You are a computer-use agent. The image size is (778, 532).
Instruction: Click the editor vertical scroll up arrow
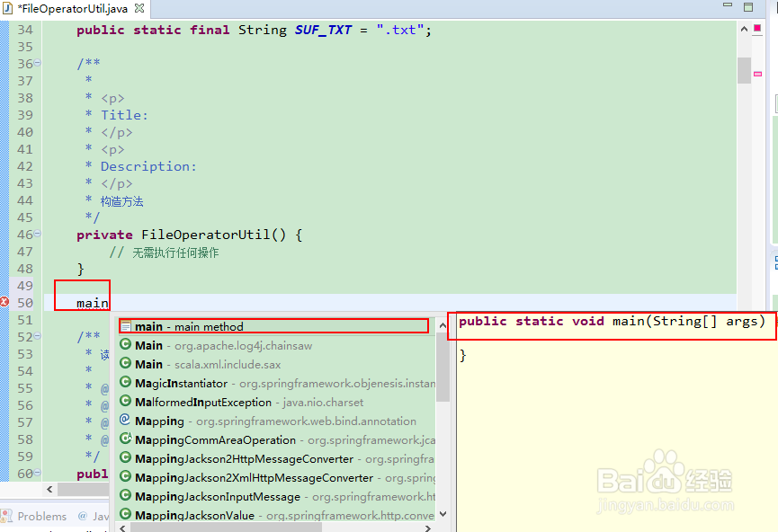pyautogui.click(x=744, y=30)
